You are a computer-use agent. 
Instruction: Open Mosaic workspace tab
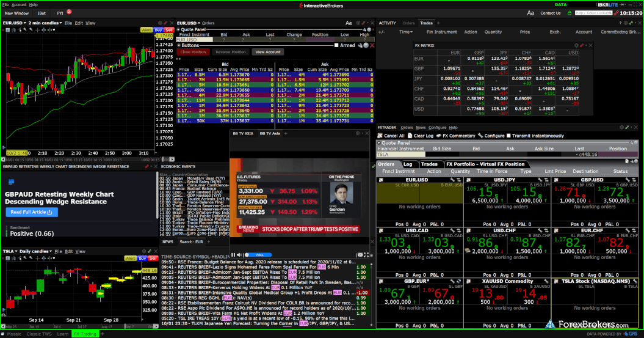pyautogui.click(x=14, y=334)
